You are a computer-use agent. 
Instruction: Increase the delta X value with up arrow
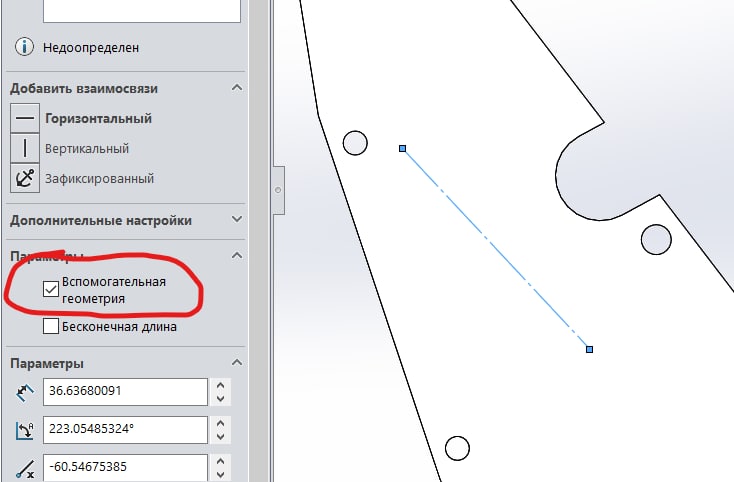(220, 461)
